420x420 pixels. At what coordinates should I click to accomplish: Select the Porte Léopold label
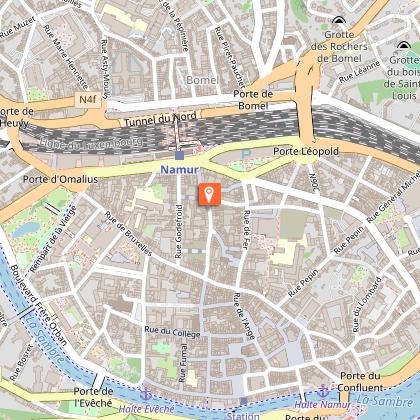coord(306,151)
